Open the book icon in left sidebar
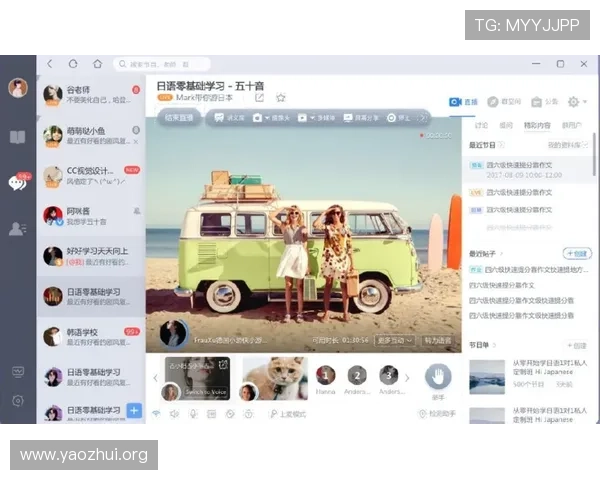This screenshot has height=480, width=600. (18, 137)
